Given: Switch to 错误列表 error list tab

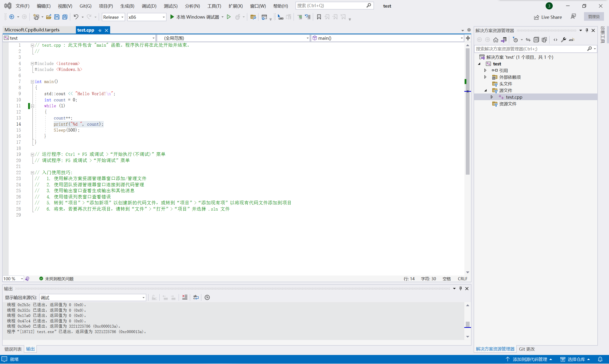Looking at the screenshot, I should (x=13, y=349).
